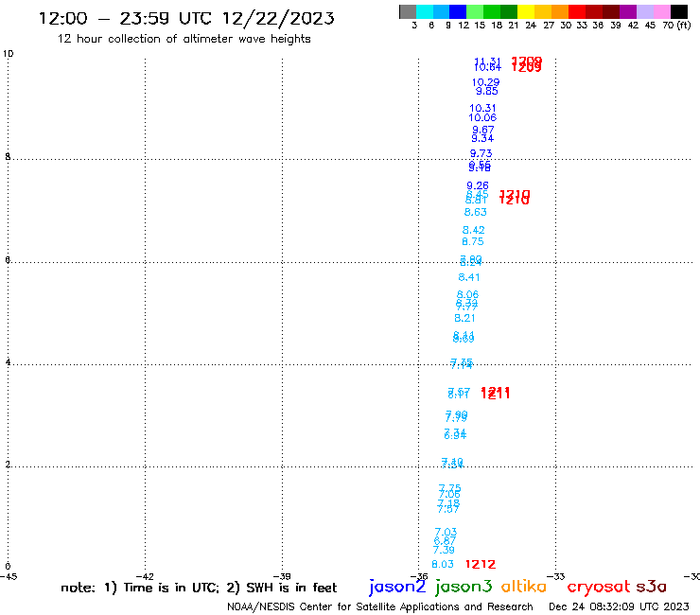Click the latitude axis label 6
Viewport: 700px width, 615px height.
point(8,259)
